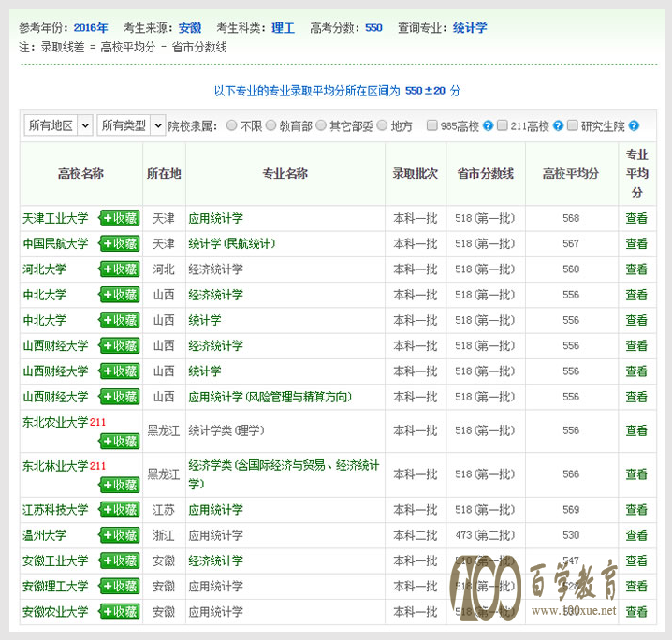Click 查看 in 江苏科技大学 row

click(x=636, y=509)
